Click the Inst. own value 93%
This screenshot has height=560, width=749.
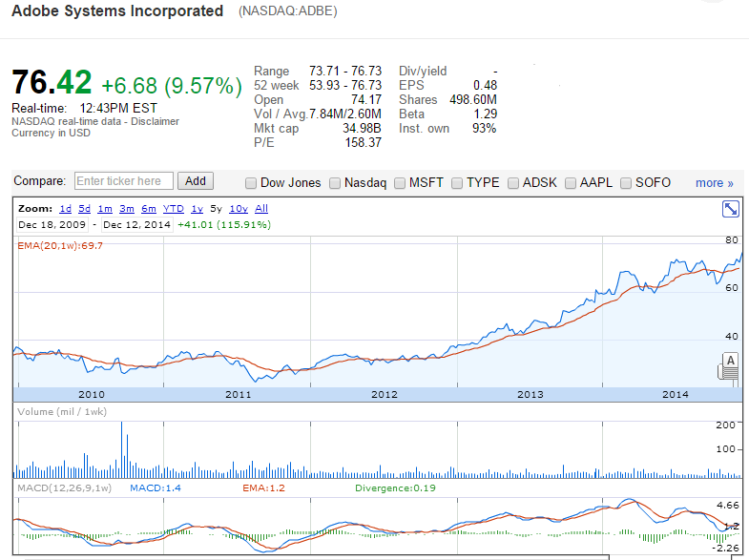coord(485,129)
